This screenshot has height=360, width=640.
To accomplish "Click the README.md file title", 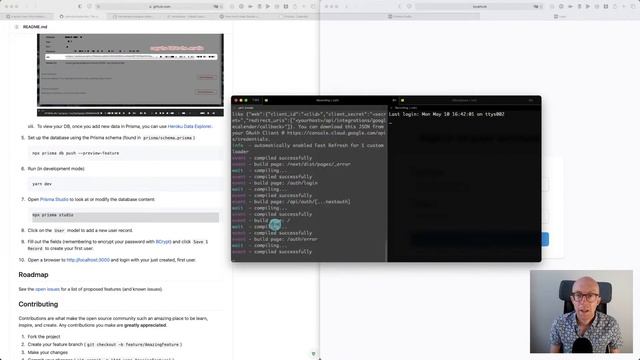I will 35,27.
